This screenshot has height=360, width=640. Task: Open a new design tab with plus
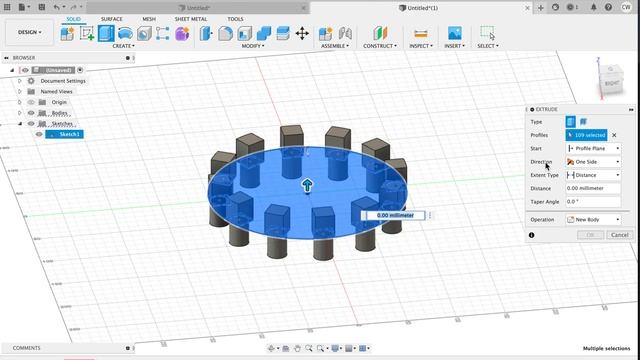(x=540, y=7)
